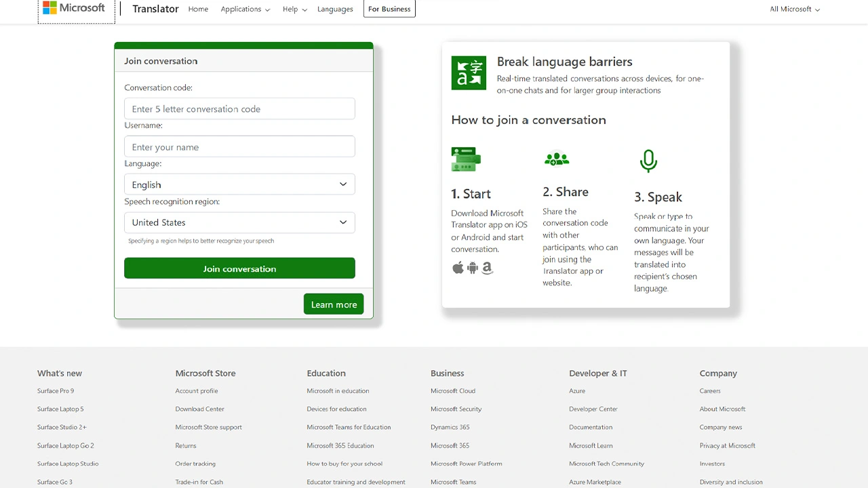Click the Username input field
The image size is (868, 488).
click(239, 147)
